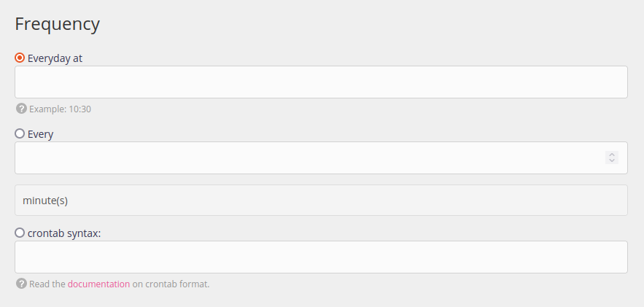Select the Everyday at radio button
This screenshot has width=644, height=307.
coord(20,58)
